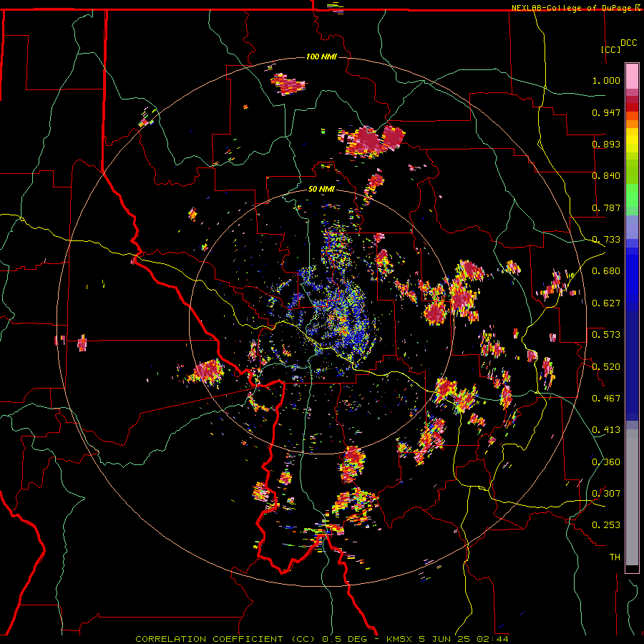Click the 100 NMI range ring label
Screen dimensions: 644x644
(321, 57)
